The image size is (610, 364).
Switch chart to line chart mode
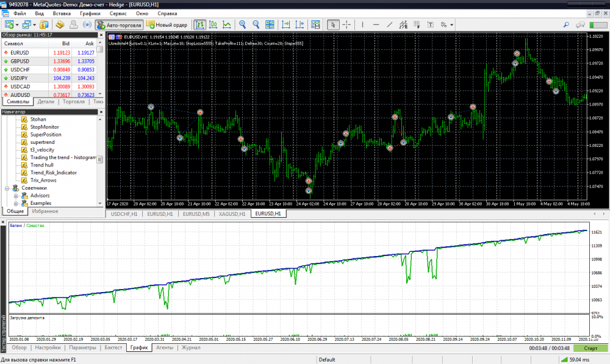226,25
